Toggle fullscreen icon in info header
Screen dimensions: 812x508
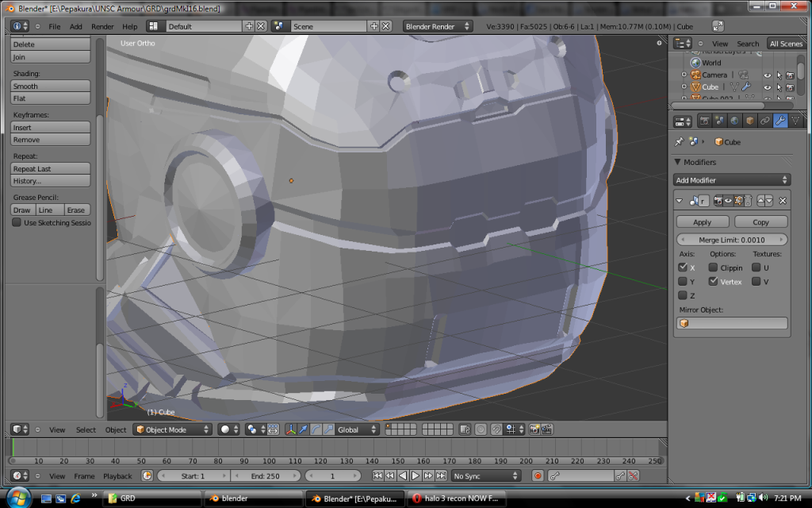[718, 26]
